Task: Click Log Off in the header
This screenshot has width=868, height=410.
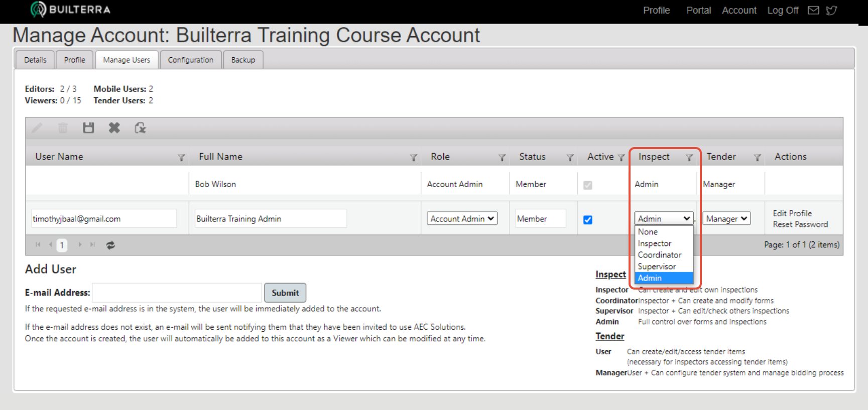Action: pos(783,11)
